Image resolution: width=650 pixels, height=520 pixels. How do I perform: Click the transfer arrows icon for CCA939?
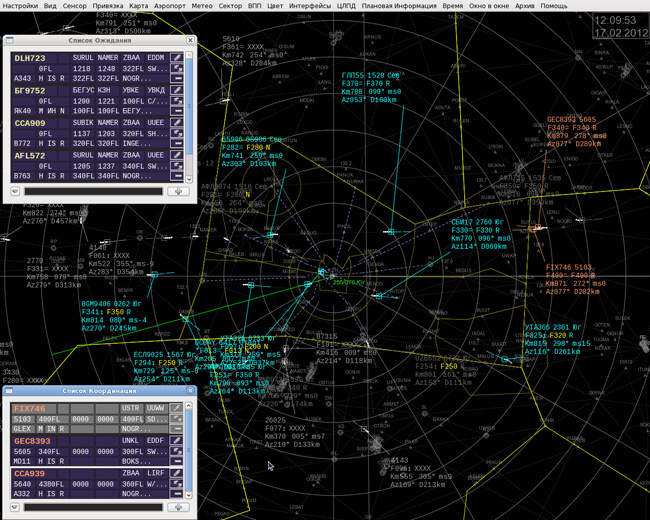[177, 483]
